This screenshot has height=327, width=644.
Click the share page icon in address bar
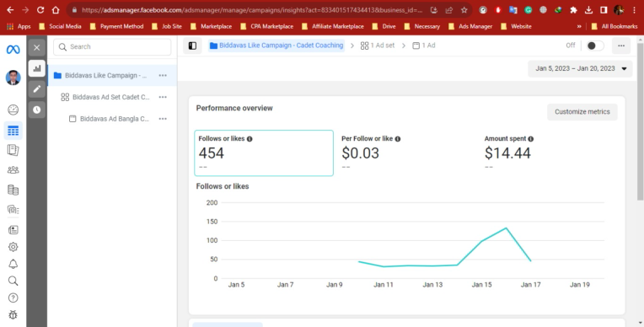(449, 10)
